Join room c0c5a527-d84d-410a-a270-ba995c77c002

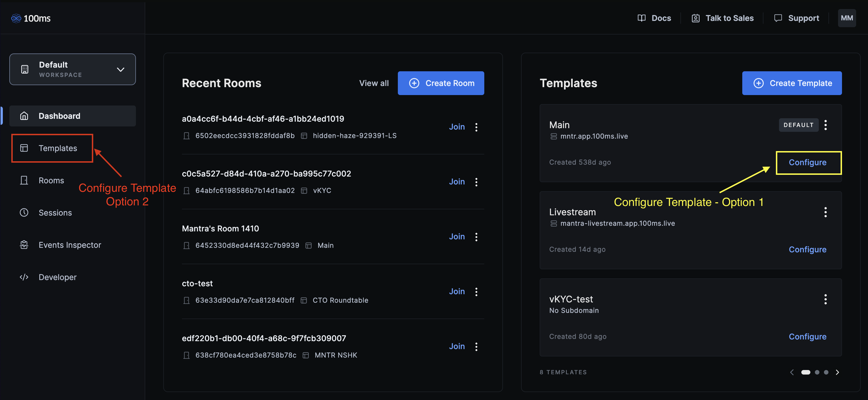click(x=457, y=182)
